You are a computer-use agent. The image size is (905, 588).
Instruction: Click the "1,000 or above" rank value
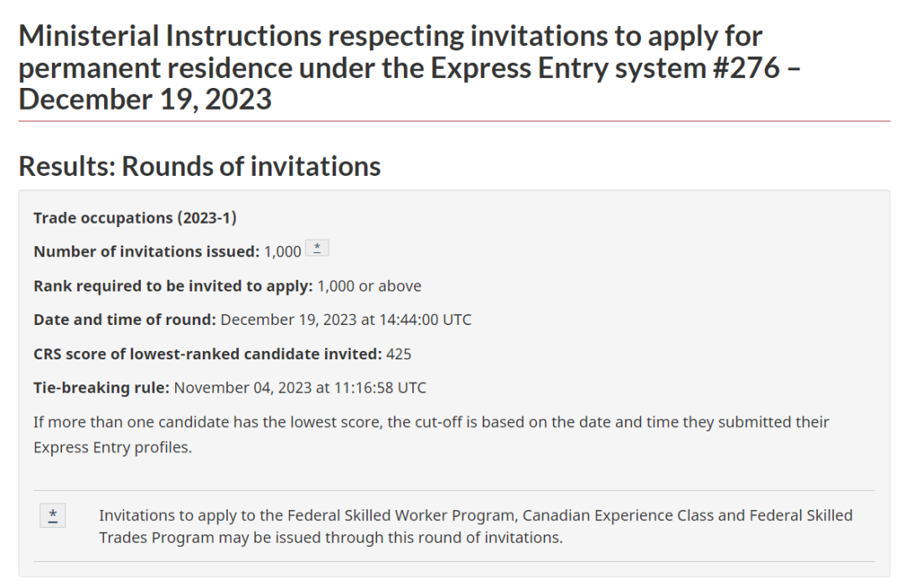pos(370,286)
